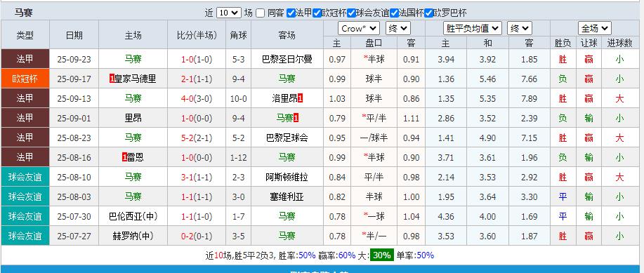
Task: Click home odds 4.36
Action: (x=446, y=217)
